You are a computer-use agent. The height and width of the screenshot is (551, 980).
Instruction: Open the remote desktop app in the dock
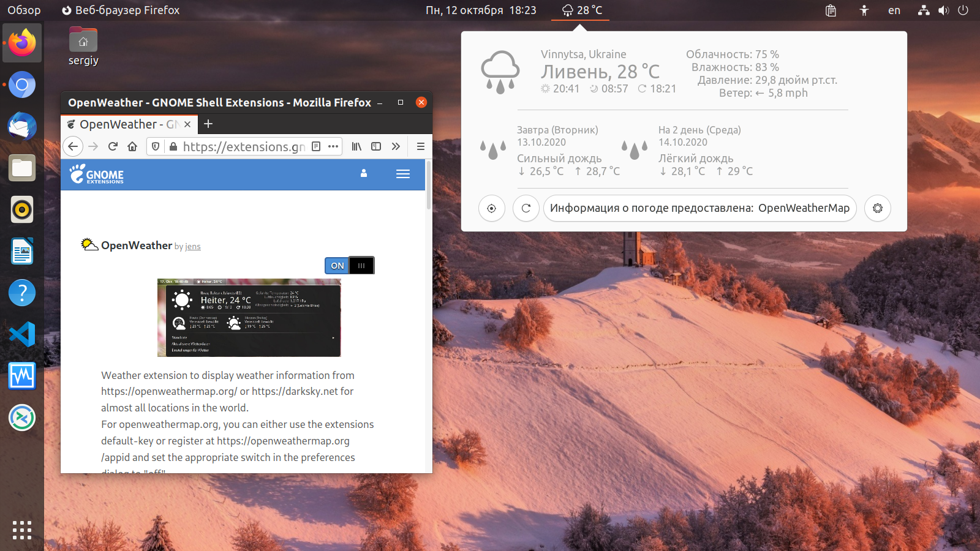click(22, 418)
